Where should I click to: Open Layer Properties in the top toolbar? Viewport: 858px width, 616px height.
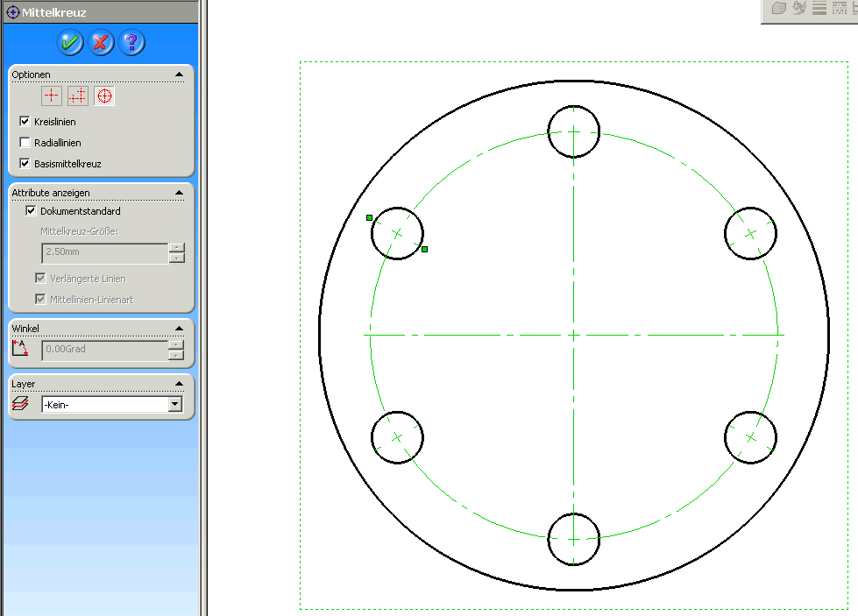[x=778, y=8]
